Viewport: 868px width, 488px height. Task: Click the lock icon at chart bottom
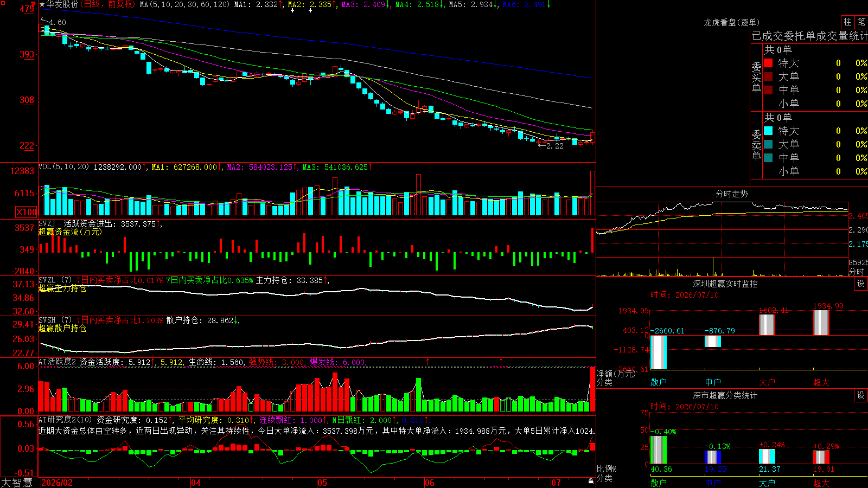pyautogui.click(x=591, y=481)
